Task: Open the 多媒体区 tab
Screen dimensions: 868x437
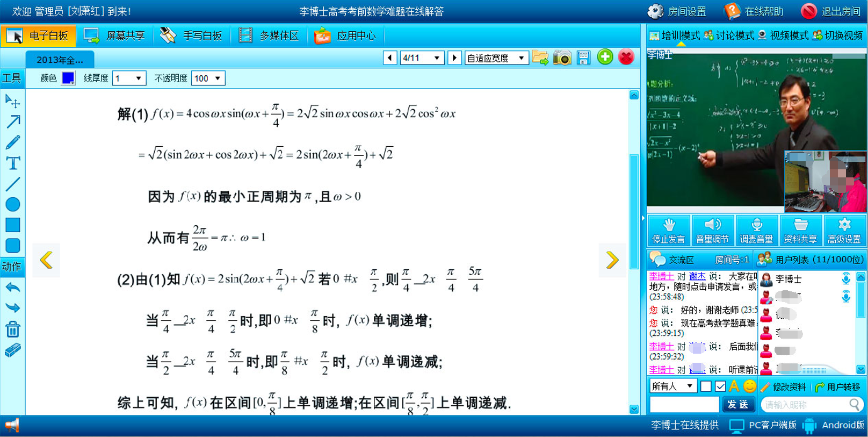Action: point(269,35)
